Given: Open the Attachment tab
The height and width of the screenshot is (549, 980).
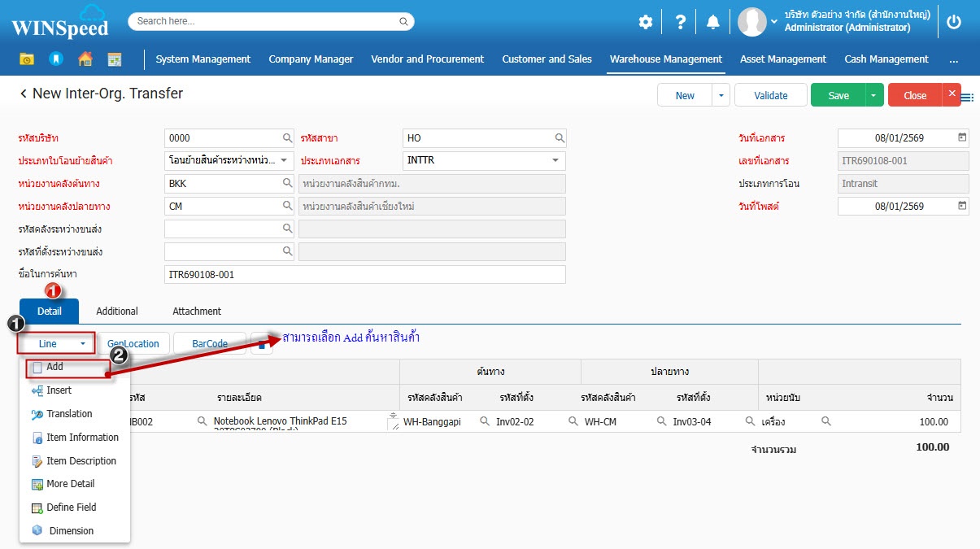Looking at the screenshot, I should pos(197,311).
